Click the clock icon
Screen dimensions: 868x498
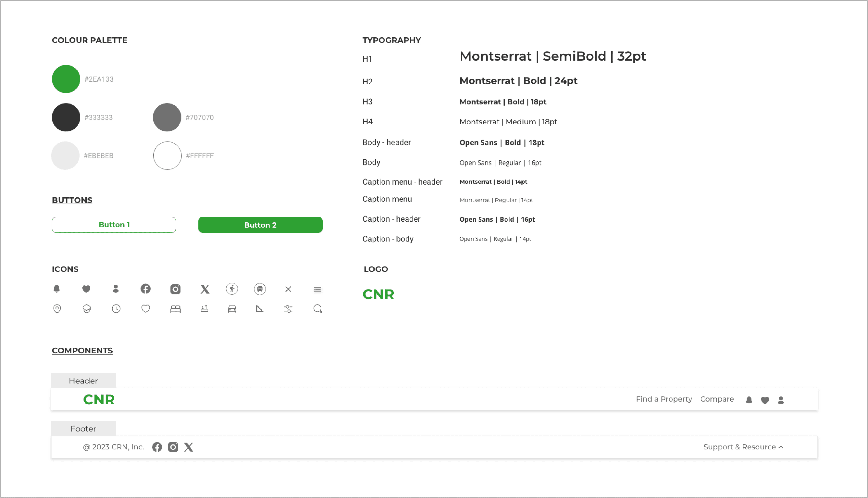(116, 309)
